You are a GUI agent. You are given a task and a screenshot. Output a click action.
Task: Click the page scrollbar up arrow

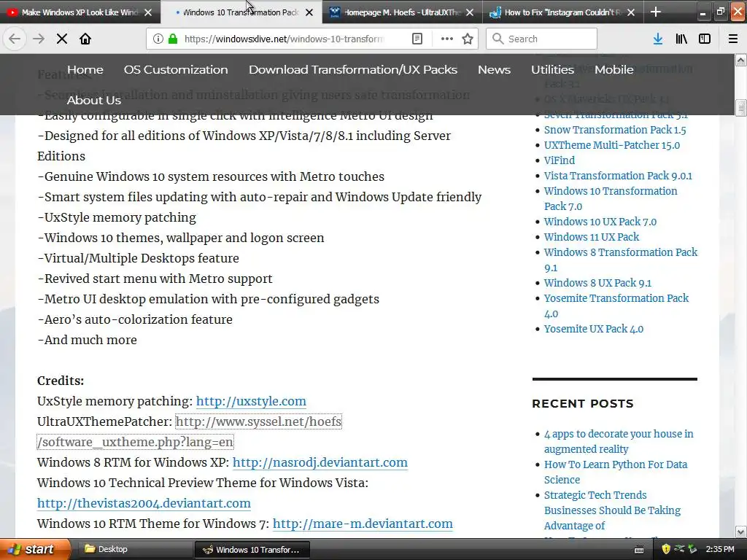[740, 60]
